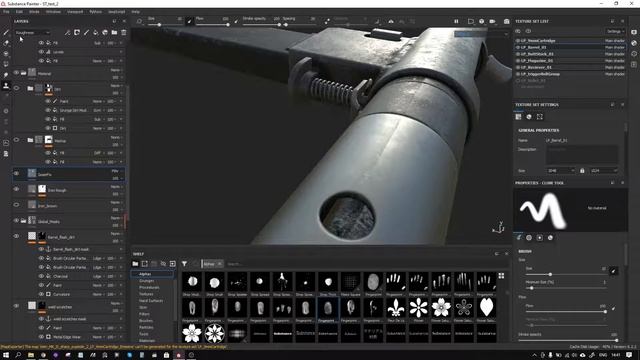Adjust the top toolbar Size slider

click(165, 25)
